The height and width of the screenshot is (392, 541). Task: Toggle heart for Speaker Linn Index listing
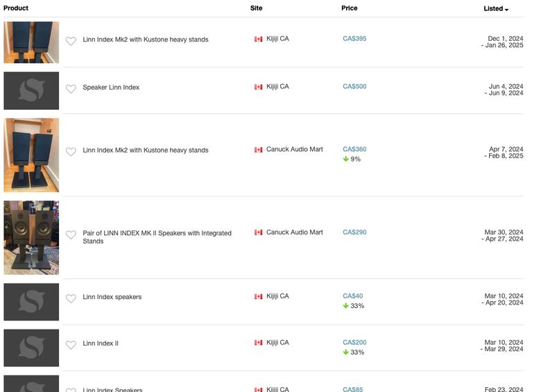pos(71,89)
